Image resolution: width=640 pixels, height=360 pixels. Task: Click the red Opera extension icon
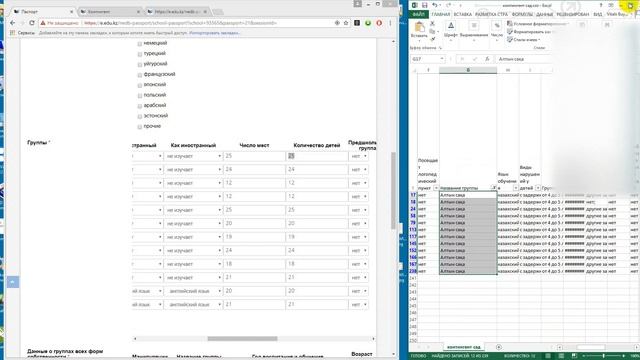pos(379,23)
